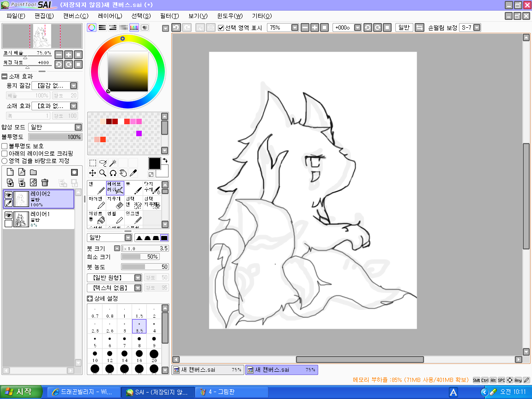Open the 레이어 menu
The height and width of the screenshot is (399, 532).
point(110,16)
